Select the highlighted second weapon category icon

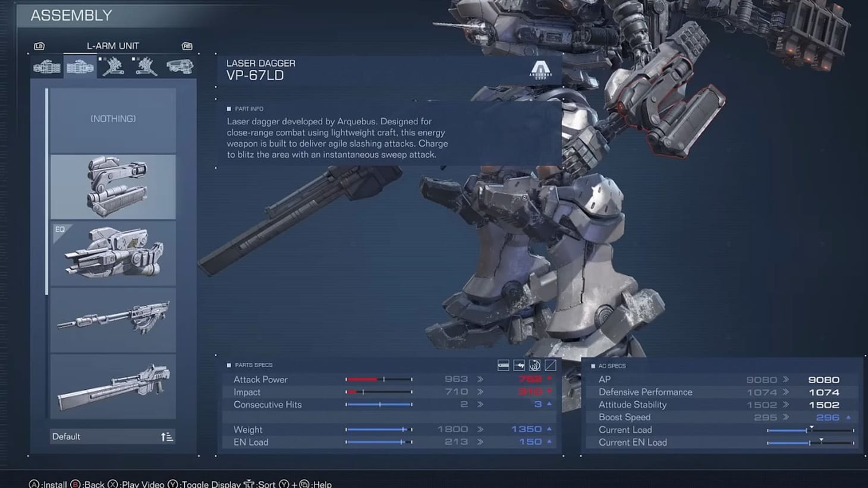click(x=80, y=67)
